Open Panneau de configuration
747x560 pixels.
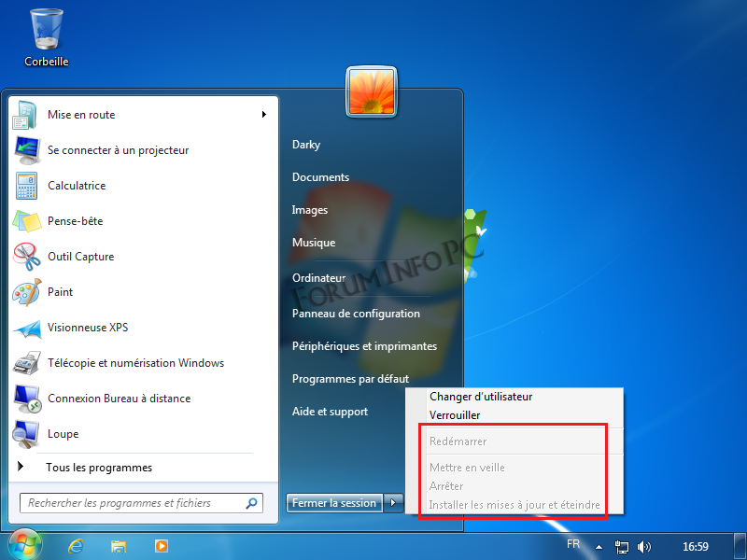[x=356, y=314]
